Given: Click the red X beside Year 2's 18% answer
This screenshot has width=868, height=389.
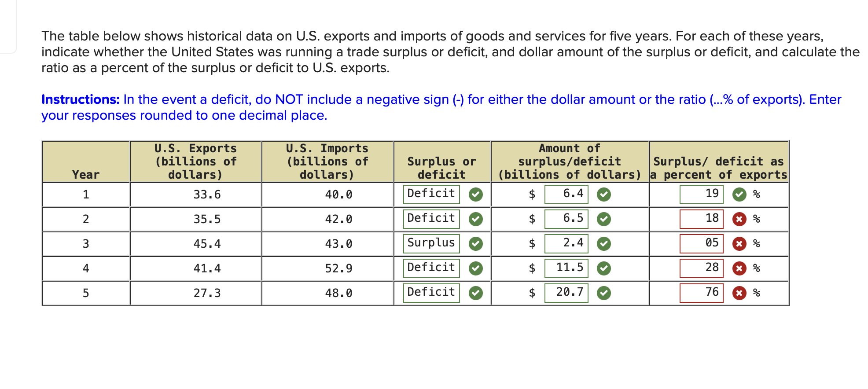Looking at the screenshot, I should 739,219.
